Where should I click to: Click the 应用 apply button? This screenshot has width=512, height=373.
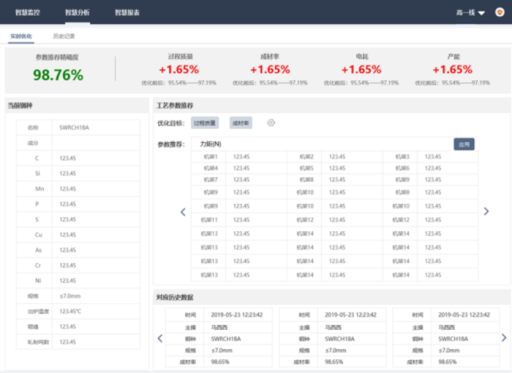click(x=464, y=144)
